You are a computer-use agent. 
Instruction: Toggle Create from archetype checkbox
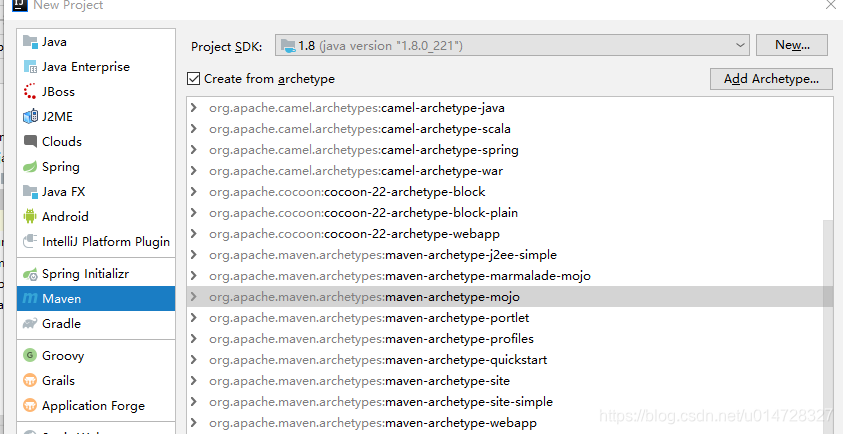(x=194, y=79)
